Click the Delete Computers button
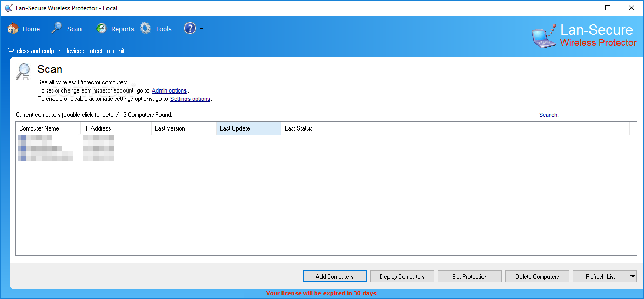The width and height of the screenshot is (644, 299). click(537, 277)
